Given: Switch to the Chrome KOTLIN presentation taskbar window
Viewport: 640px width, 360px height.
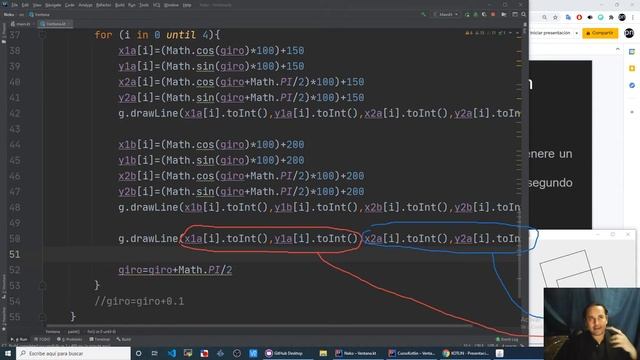Looking at the screenshot, I should tap(465, 353).
